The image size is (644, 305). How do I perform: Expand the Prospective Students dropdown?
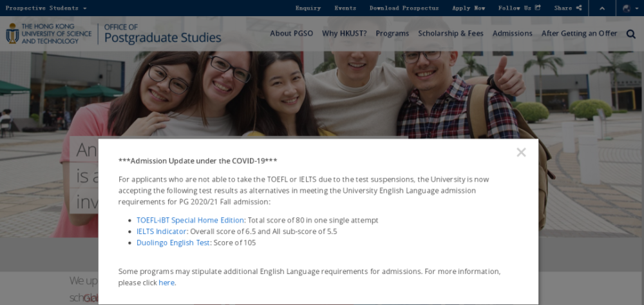[x=46, y=8]
